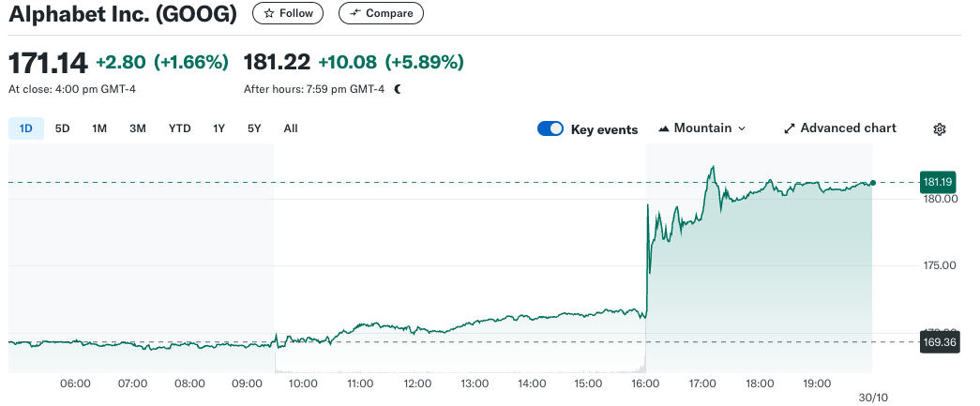The image size is (980, 406).
Task: Switch chart range to 3M
Action: (x=138, y=128)
